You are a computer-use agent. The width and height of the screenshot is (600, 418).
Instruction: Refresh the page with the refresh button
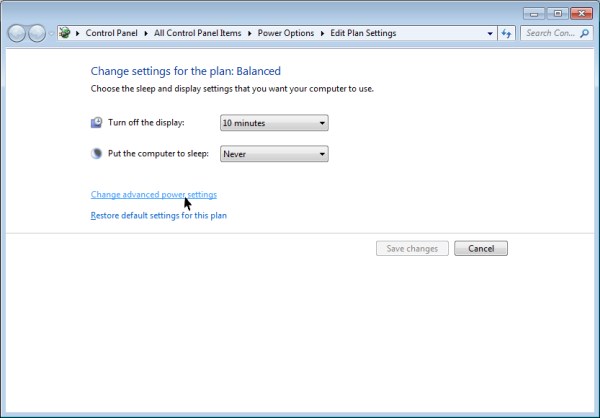click(x=506, y=33)
